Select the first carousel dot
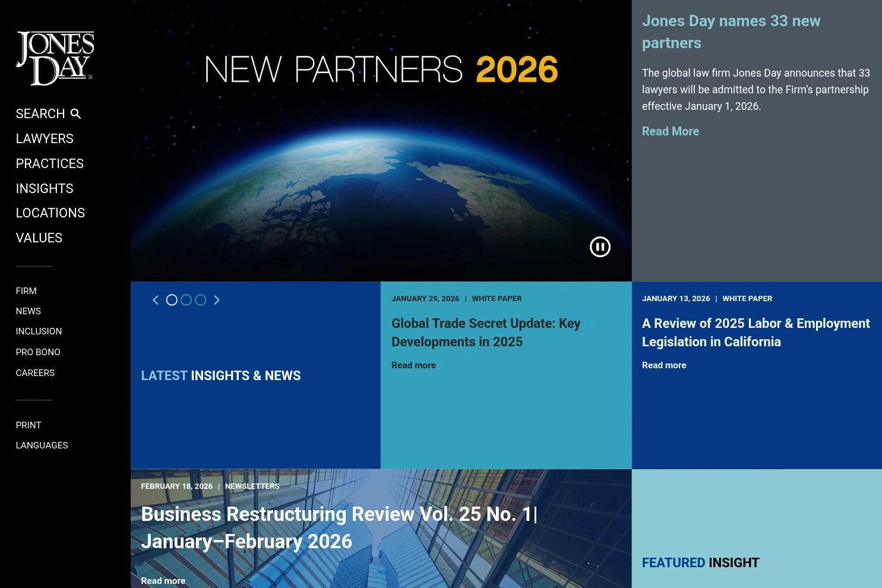This screenshot has width=882, height=588. (172, 300)
